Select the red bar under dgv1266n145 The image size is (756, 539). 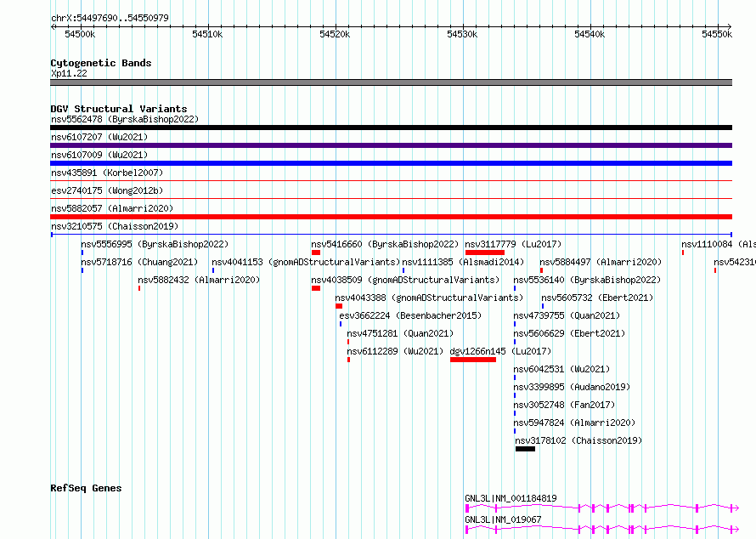(473, 360)
